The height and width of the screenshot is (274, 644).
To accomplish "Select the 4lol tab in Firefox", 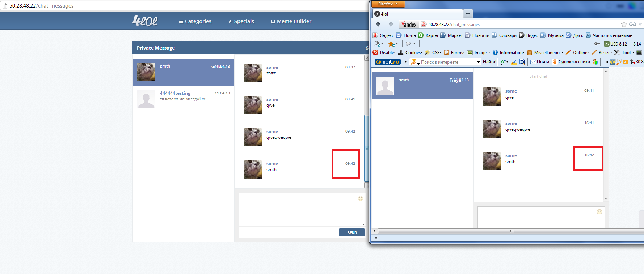I will point(418,14).
